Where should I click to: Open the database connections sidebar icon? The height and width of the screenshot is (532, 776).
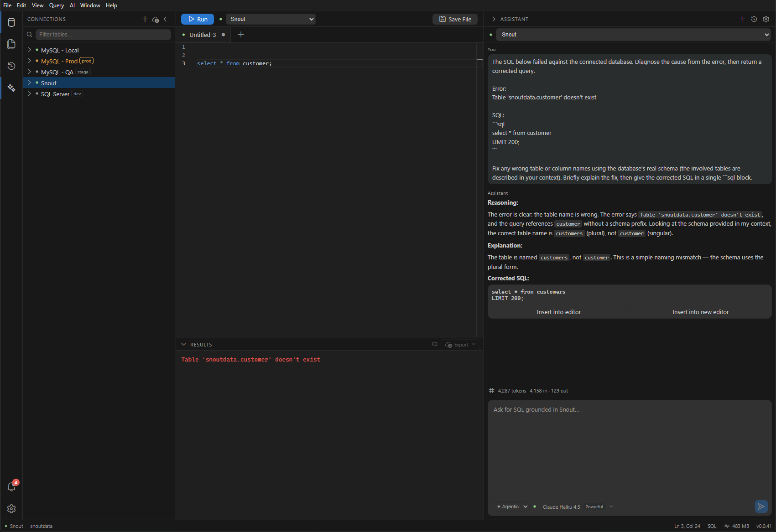click(11, 22)
